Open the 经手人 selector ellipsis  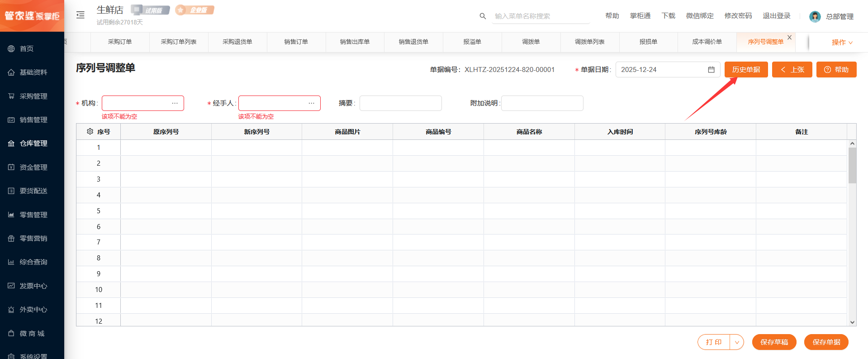(x=312, y=103)
